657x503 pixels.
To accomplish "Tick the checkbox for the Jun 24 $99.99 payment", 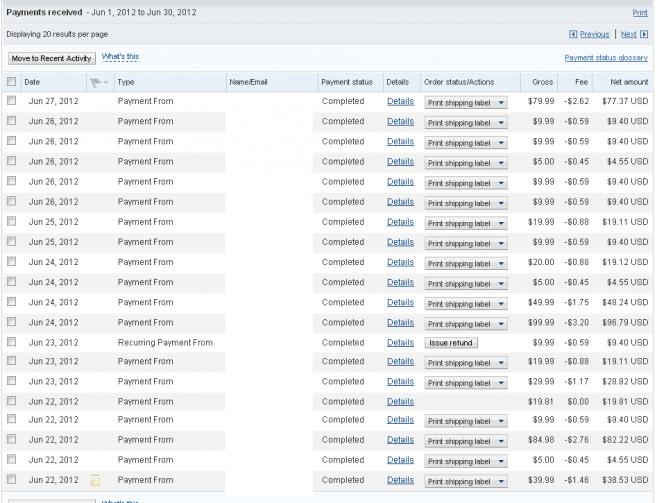I will tap(11, 322).
